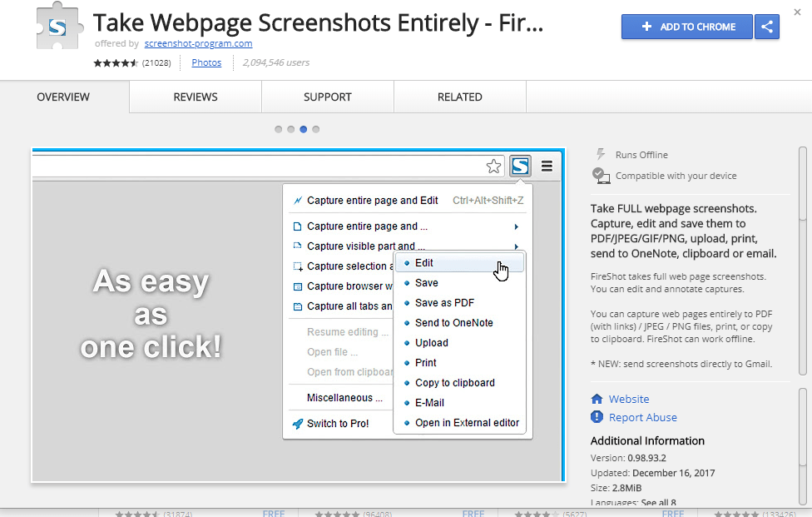Select the first carousel dot
This screenshot has height=517, width=812.
[x=279, y=130]
